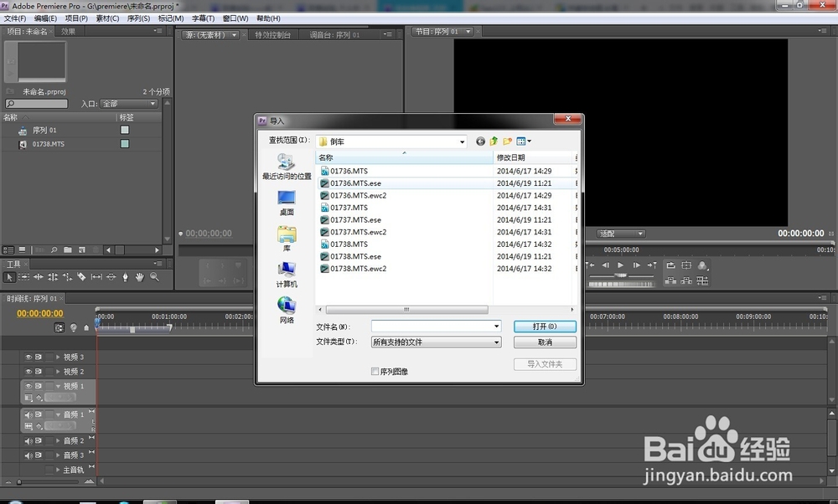
Task: Click the shuttle slider in program monitor
Action: (620, 275)
